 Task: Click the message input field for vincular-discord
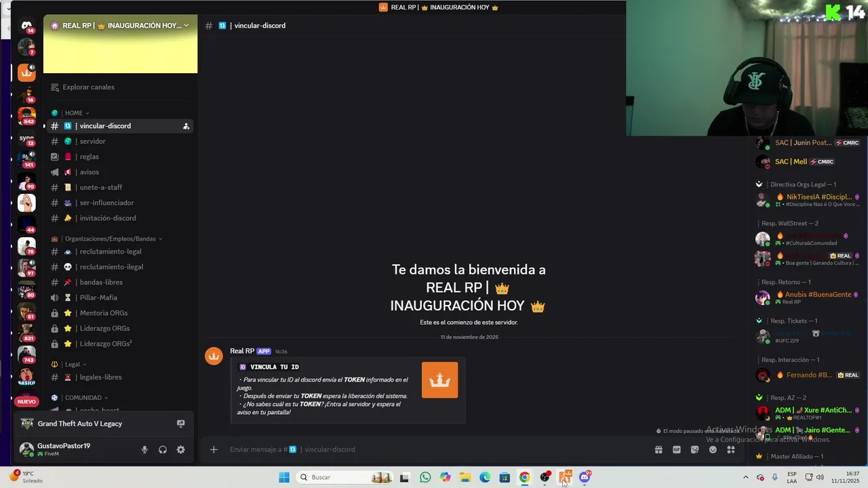coord(434,449)
